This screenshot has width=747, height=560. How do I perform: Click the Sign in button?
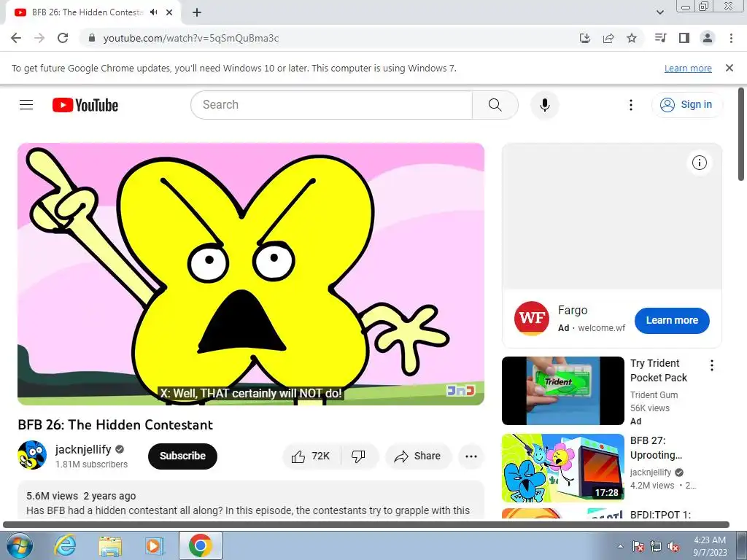[x=687, y=105]
